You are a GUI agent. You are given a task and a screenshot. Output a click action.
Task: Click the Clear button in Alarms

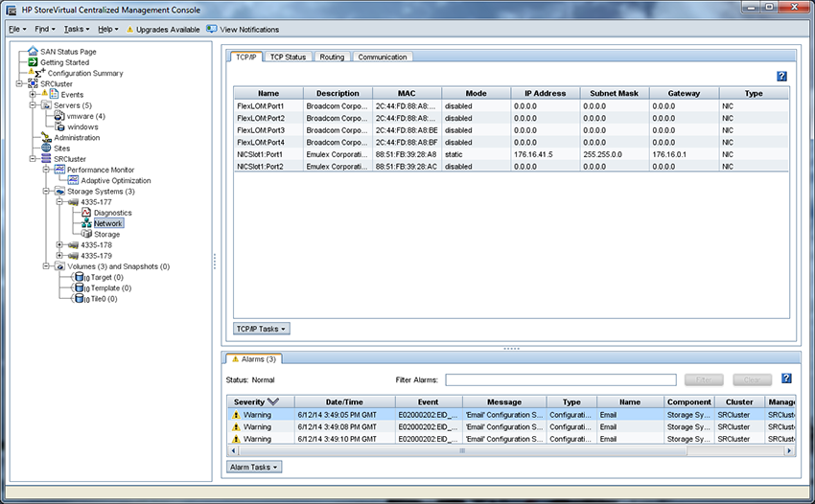(x=752, y=379)
